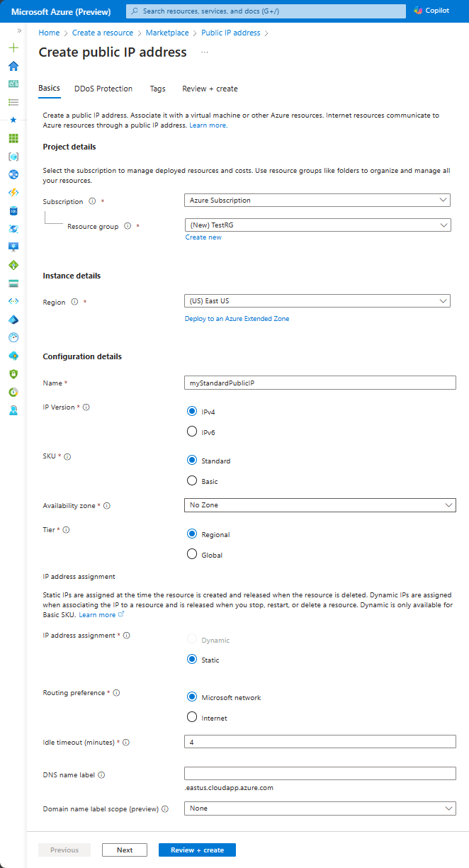Click the Create a resource plus icon
Image resolution: width=469 pixels, height=868 pixels.
click(x=13, y=48)
